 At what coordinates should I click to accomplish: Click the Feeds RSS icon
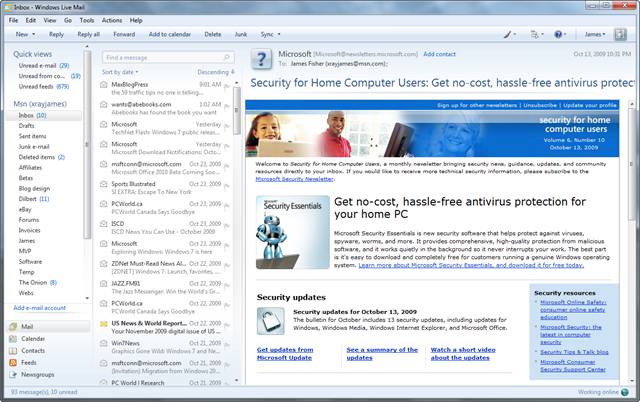[x=13, y=362]
